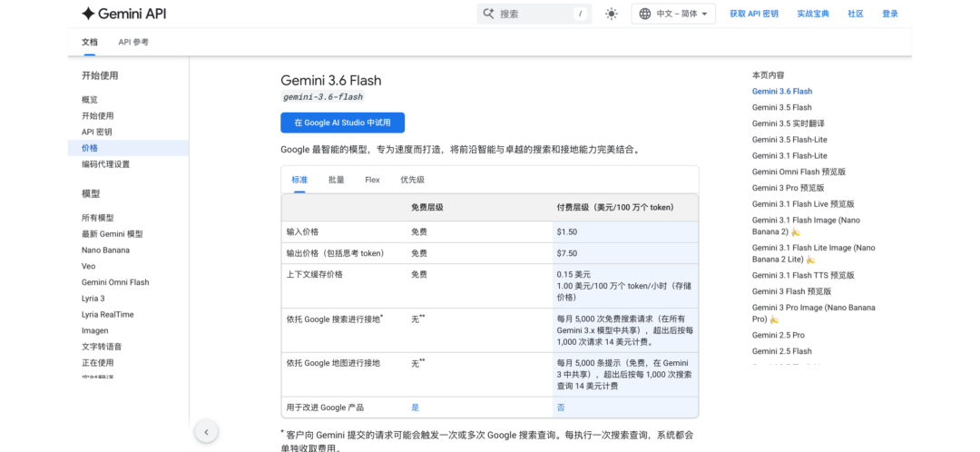Jump to Gemini 3.1 Flash-Lite section

(x=789, y=156)
